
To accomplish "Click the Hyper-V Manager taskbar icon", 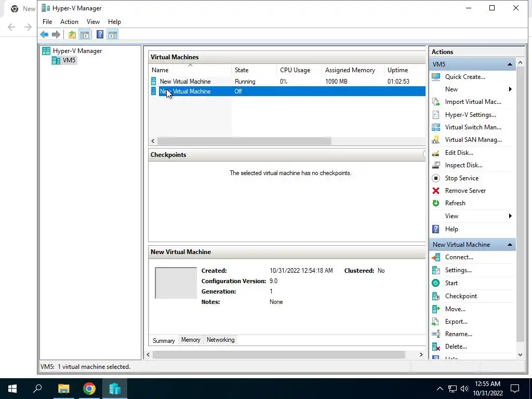I will point(115,389).
